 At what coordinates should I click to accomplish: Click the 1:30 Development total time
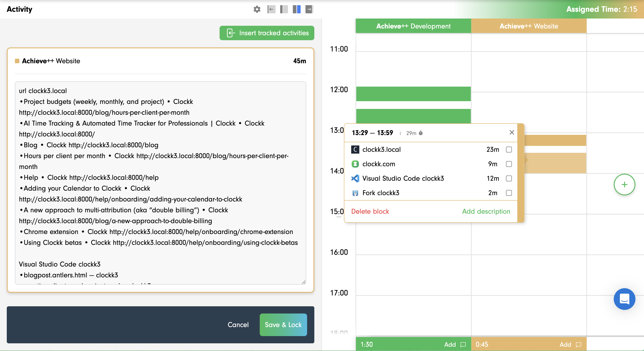pos(366,344)
